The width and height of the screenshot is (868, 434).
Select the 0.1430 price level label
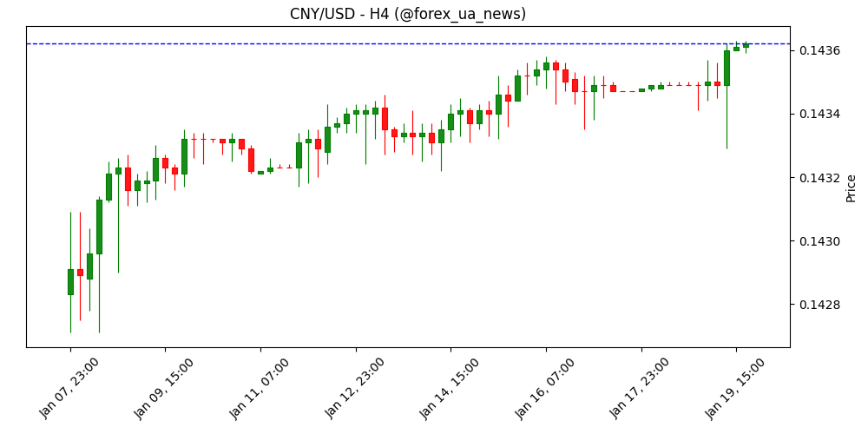tap(816, 241)
